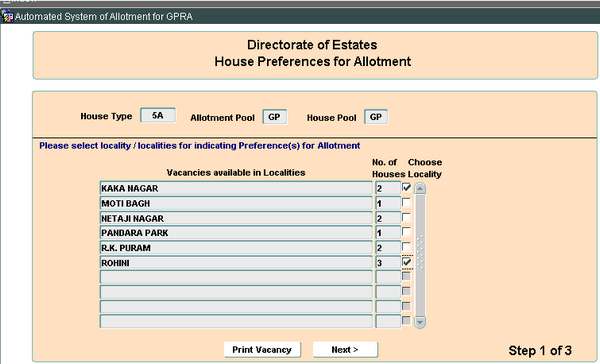Image resolution: width=600 pixels, height=364 pixels.
Task: Select the KAKA NAGAR locality row
Action: [x=236, y=188]
